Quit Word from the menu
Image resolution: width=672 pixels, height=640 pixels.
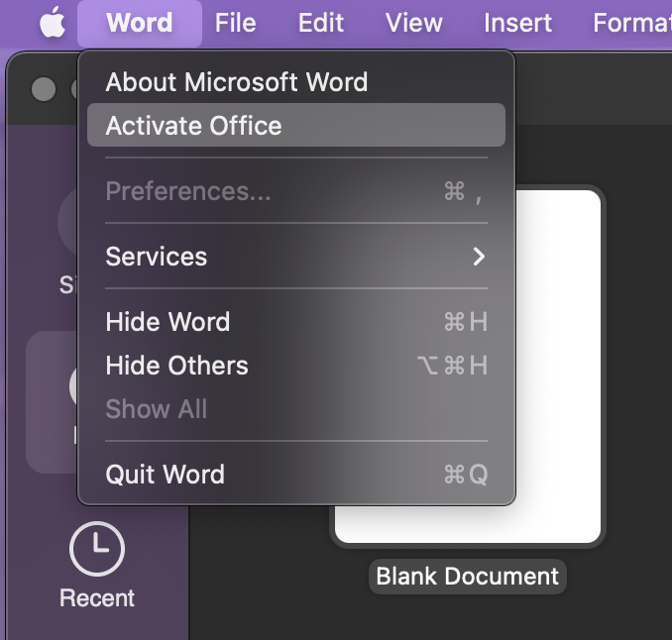pos(166,475)
